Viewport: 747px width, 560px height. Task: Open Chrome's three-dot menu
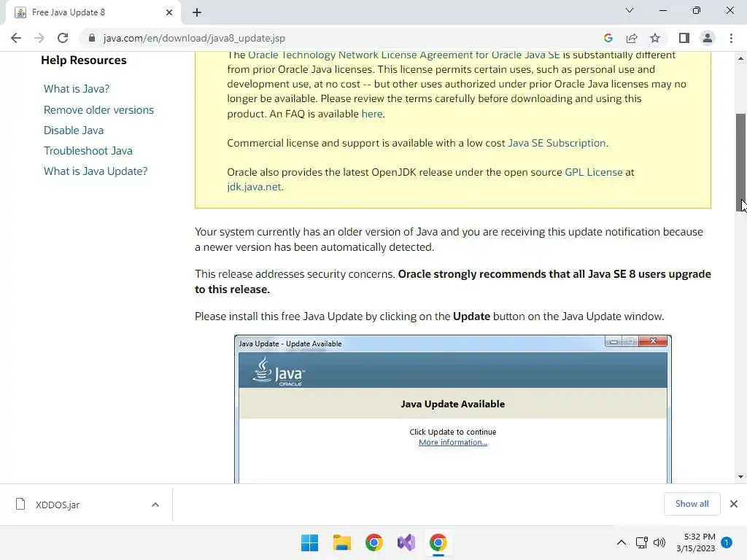tap(731, 38)
